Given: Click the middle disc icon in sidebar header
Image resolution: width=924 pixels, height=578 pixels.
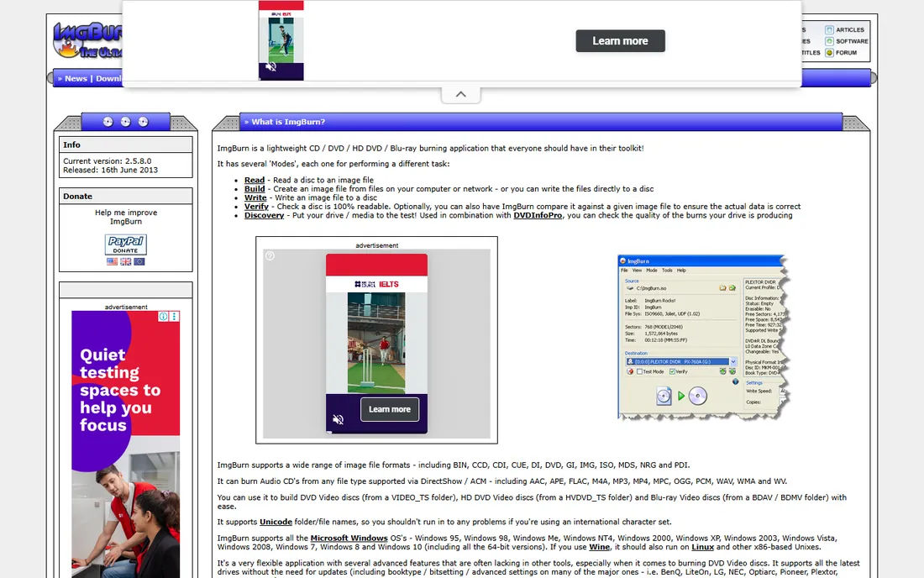Looking at the screenshot, I should 125,122.
